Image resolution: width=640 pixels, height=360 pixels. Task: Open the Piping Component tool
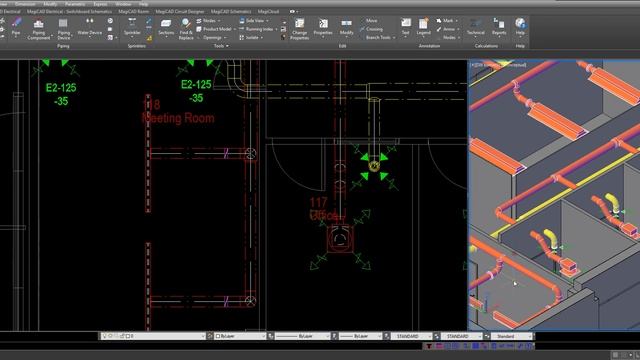click(x=39, y=29)
